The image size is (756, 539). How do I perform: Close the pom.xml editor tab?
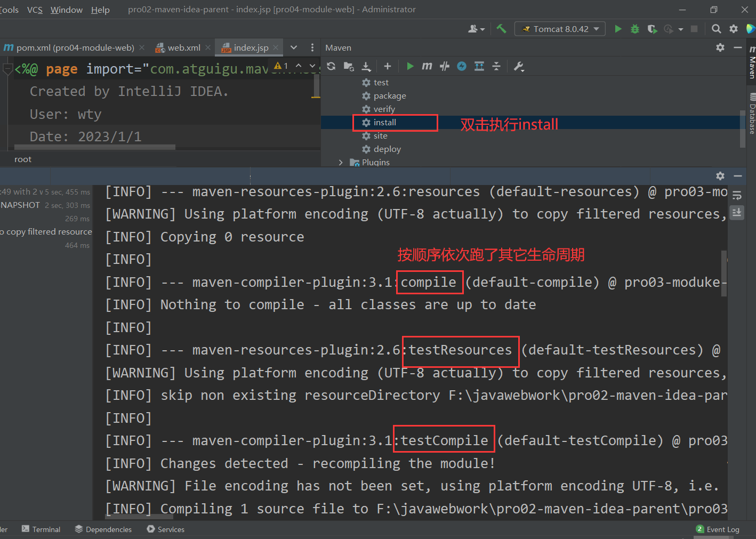pos(142,47)
